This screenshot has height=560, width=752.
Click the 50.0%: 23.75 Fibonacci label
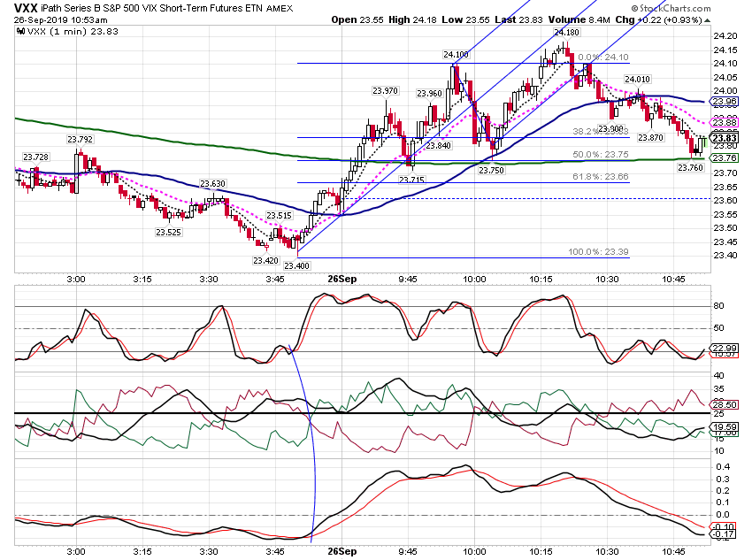click(x=601, y=155)
